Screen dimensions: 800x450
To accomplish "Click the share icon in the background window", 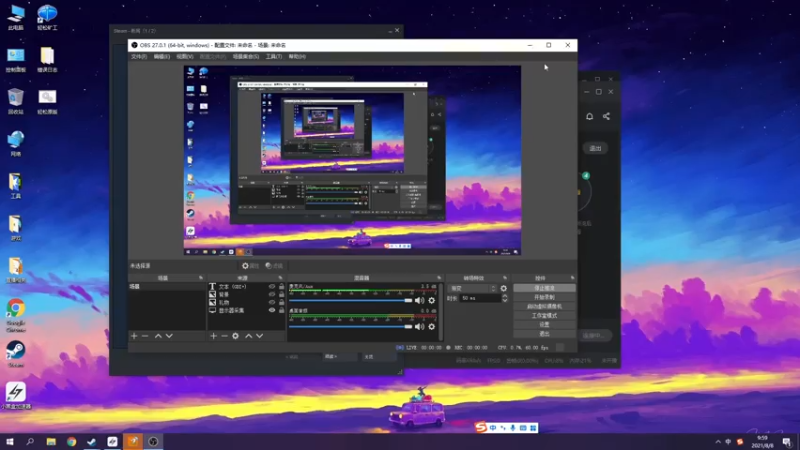I will tap(606, 116).
